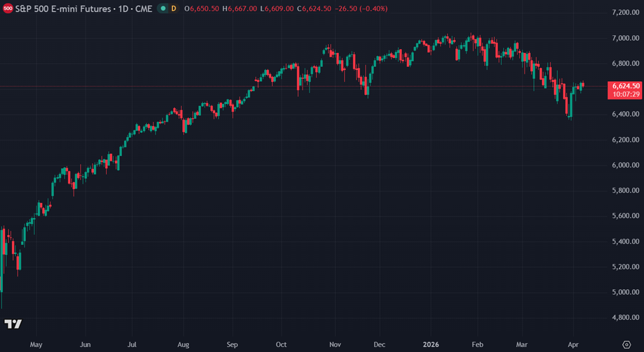Click the red 6,624.50 current price label

pyautogui.click(x=625, y=86)
